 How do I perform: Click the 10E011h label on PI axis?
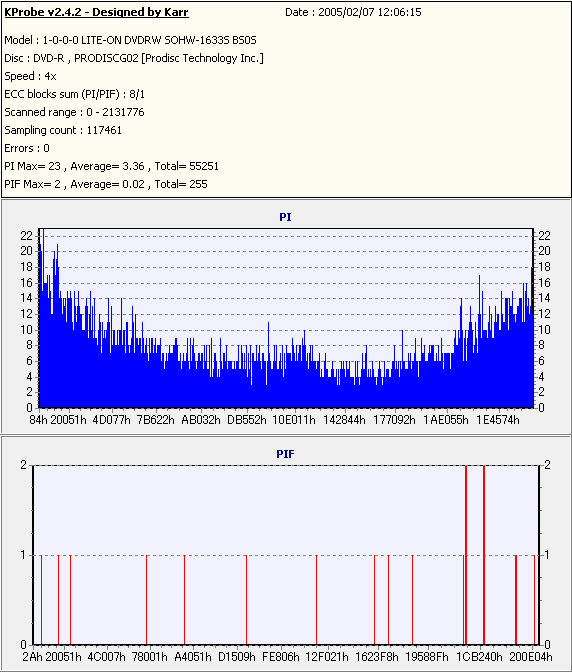coord(294,420)
